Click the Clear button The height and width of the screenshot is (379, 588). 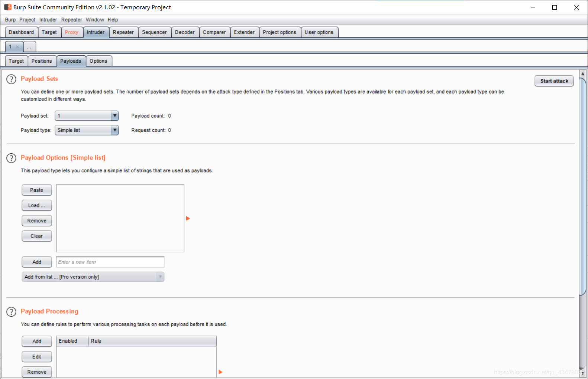click(37, 236)
